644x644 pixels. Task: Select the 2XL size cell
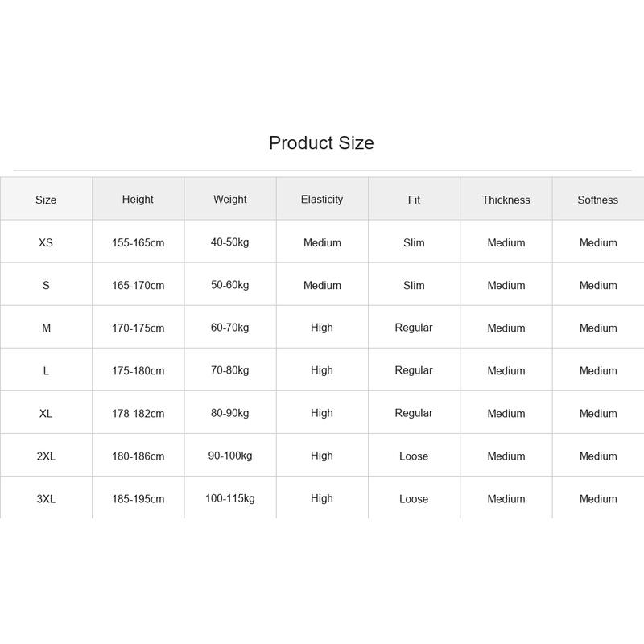(46, 456)
